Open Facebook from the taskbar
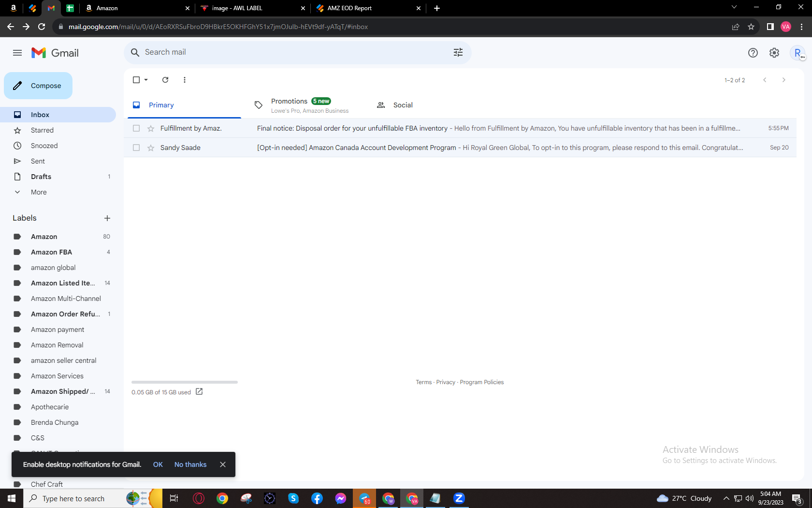812x508 pixels. pos(317,498)
